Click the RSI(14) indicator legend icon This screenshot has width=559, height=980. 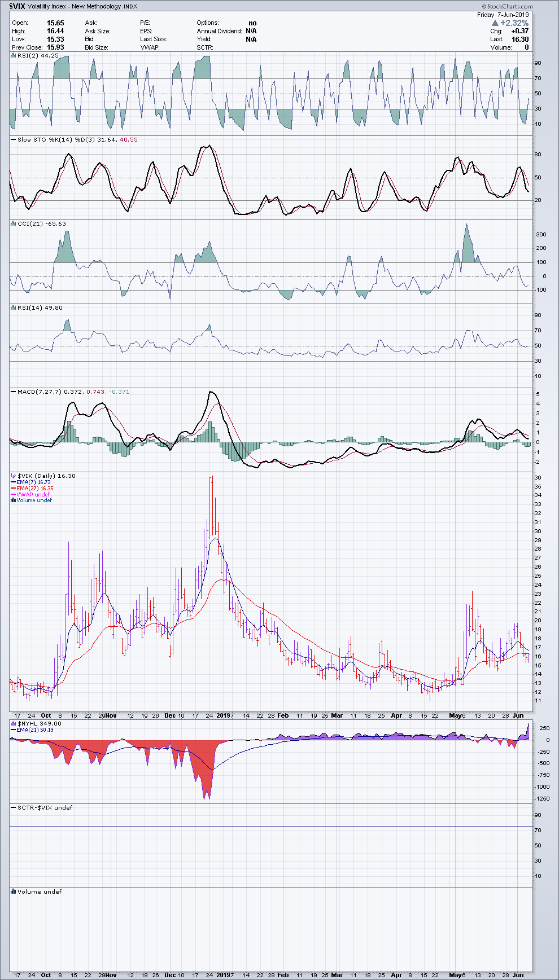point(14,308)
